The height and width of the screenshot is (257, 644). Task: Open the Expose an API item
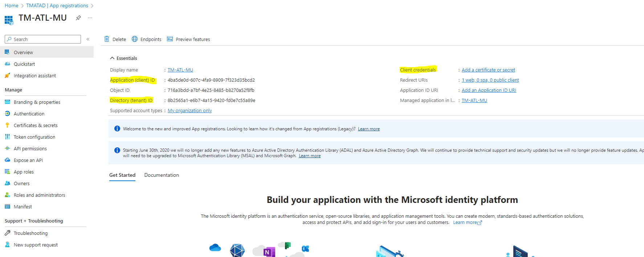[x=28, y=160]
